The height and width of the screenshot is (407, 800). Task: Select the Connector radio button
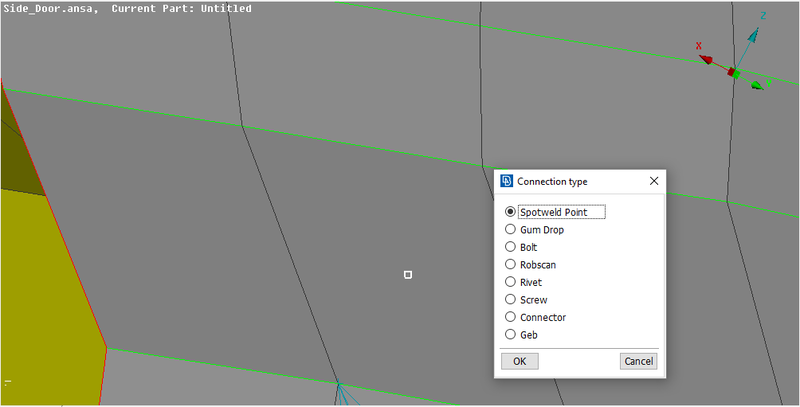[x=510, y=317]
